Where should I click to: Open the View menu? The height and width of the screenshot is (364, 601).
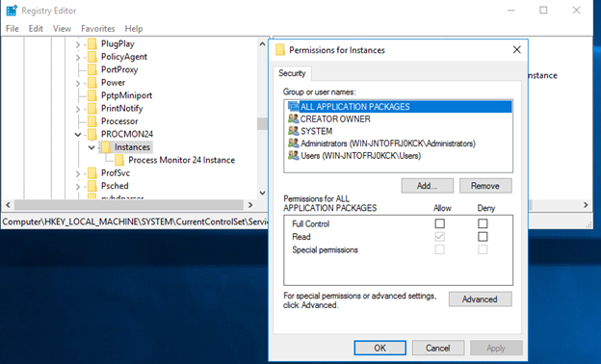coord(62,29)
